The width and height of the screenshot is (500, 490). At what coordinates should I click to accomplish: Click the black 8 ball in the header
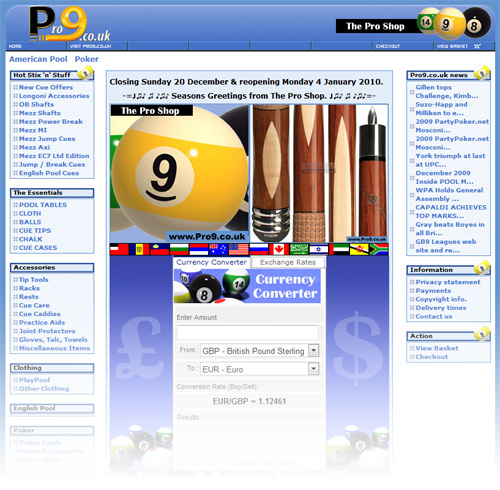(x=477, y=23)
